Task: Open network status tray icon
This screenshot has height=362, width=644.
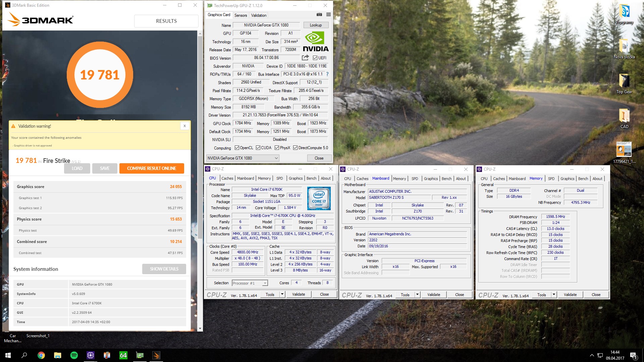Action: [600, 355]
